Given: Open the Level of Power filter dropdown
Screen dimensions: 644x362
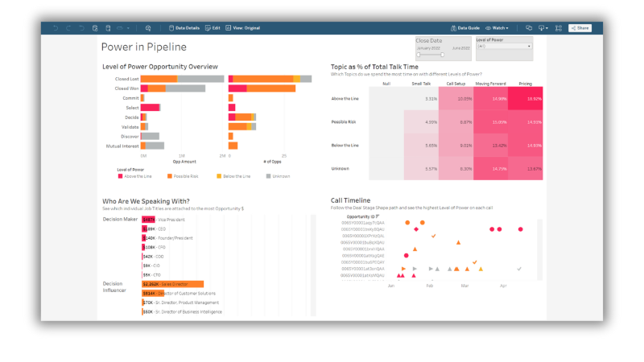Looking at the screenshot, I should point(505,47).
